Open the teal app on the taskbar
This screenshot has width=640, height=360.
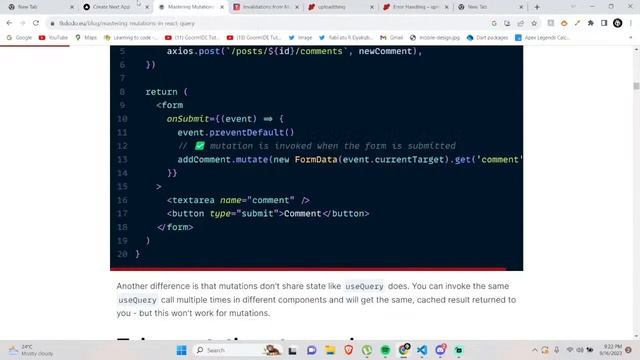459,350
